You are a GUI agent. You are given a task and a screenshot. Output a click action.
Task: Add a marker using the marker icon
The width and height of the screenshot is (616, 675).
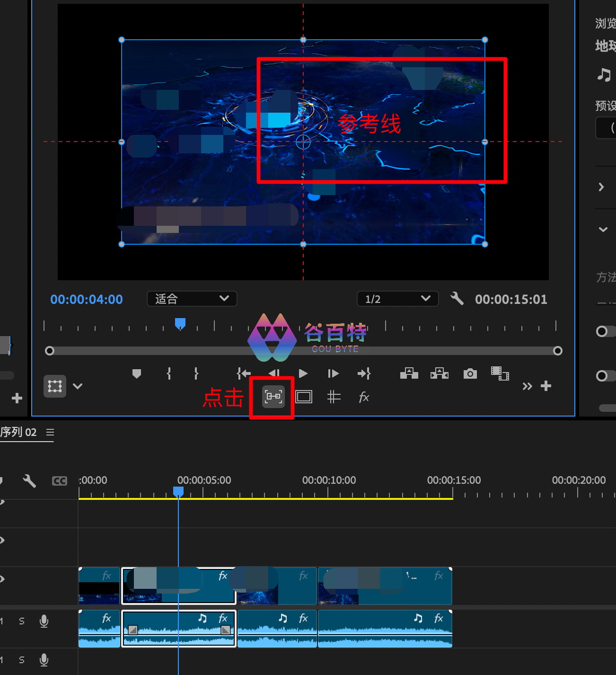137,374
